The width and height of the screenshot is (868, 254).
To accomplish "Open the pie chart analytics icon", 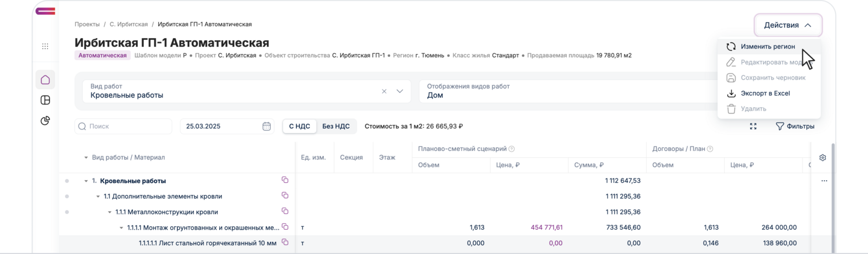I will click(x=45, y=121).
